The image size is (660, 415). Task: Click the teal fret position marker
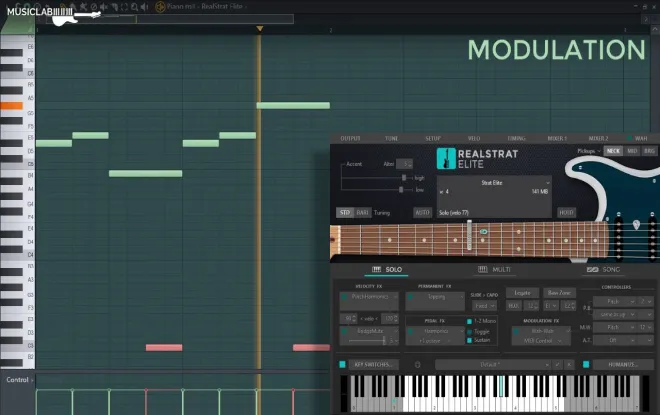484,231
